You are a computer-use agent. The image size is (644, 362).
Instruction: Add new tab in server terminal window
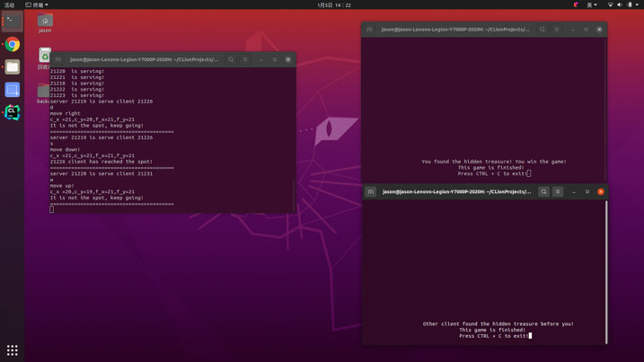click(x=57, y=59)
